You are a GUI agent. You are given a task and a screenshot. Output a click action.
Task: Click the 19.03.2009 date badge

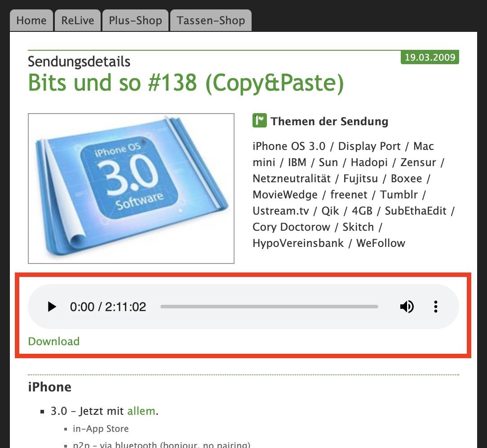[430, 57]
